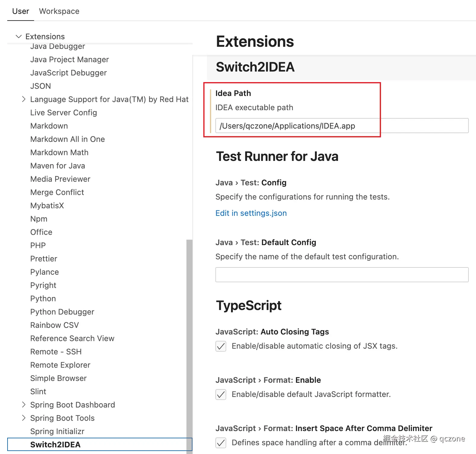Click the Idea Path input field
This screenshot has width=476, height=454.
[341, 126]
